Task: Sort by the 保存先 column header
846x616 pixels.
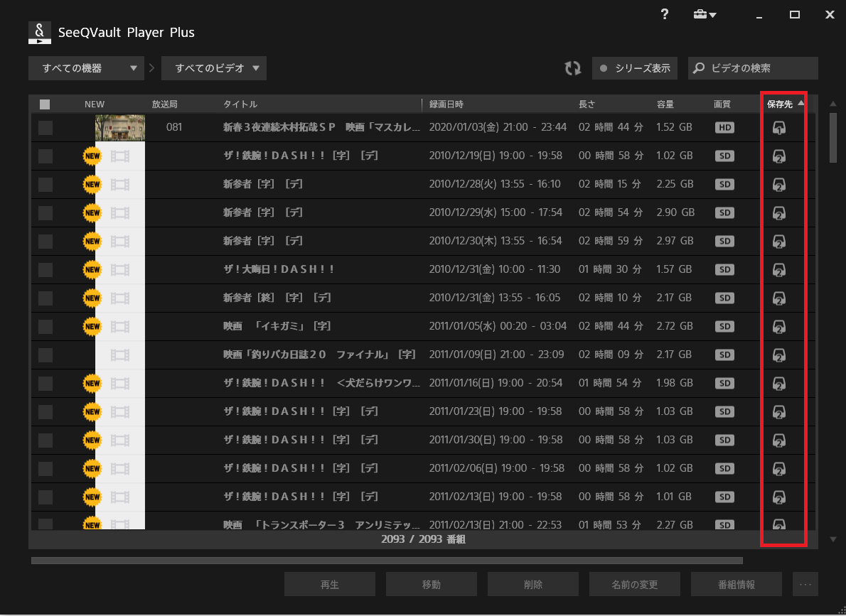Action: click(780, 104)
